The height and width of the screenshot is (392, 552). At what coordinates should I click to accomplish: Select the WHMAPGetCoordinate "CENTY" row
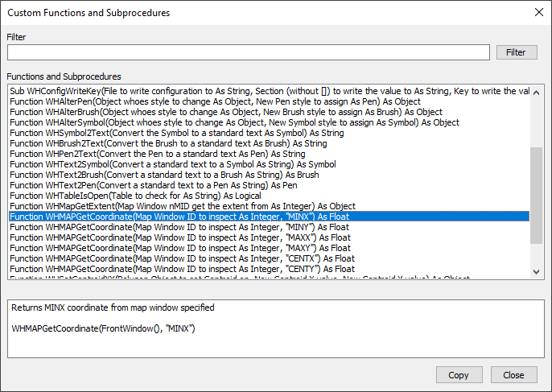(x=270, y=269)
